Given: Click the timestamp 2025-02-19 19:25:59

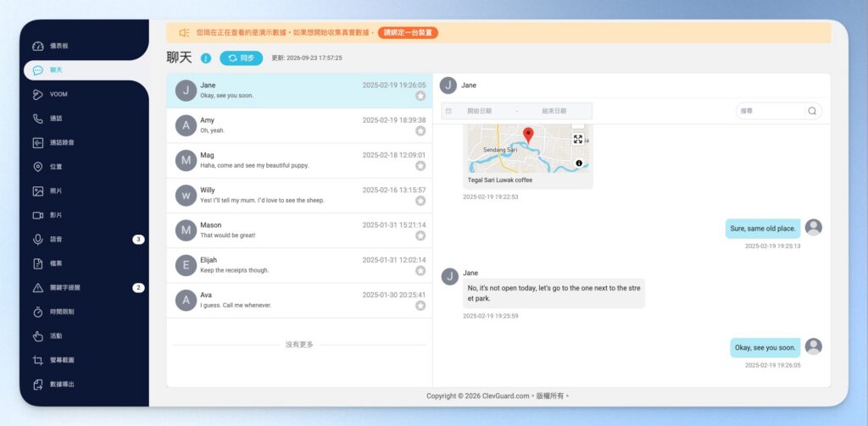Looking at the screenshot, I should click(x=491, y=317).
